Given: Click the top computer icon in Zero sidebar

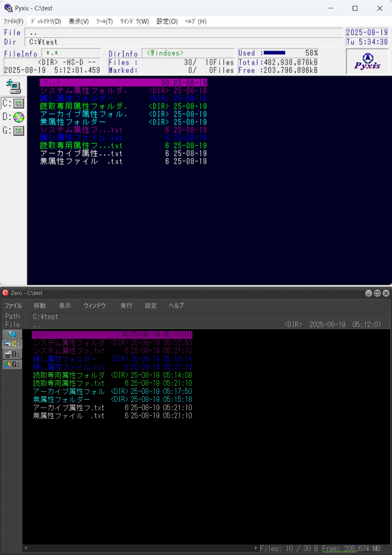Looking at the screenshot, I should (x=12, y=334).
